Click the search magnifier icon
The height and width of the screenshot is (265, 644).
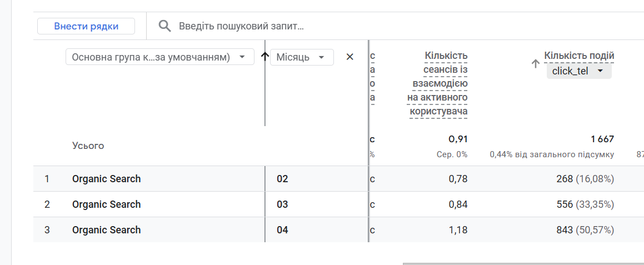pos(164,26)
